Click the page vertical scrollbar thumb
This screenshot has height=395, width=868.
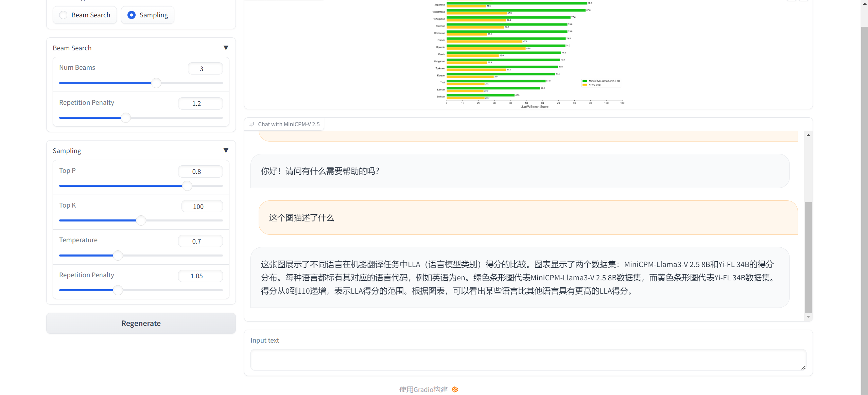pos(865,211)
